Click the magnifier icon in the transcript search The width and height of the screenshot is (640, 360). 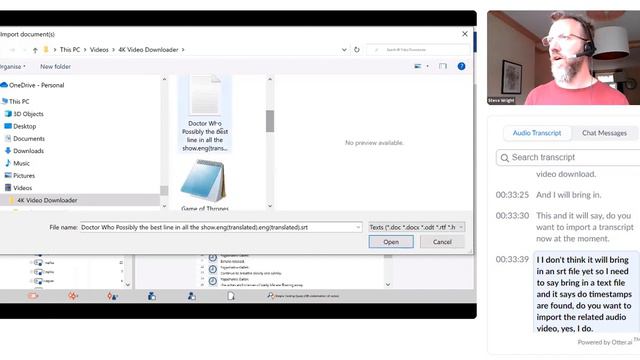pyautogui.click(x=505, y=158)
